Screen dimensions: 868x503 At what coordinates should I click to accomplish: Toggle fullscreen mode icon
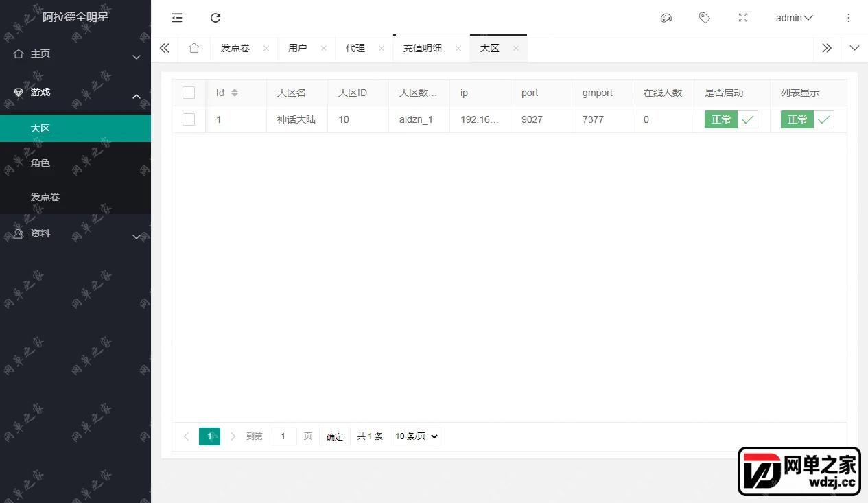click(x=743, y=18)
